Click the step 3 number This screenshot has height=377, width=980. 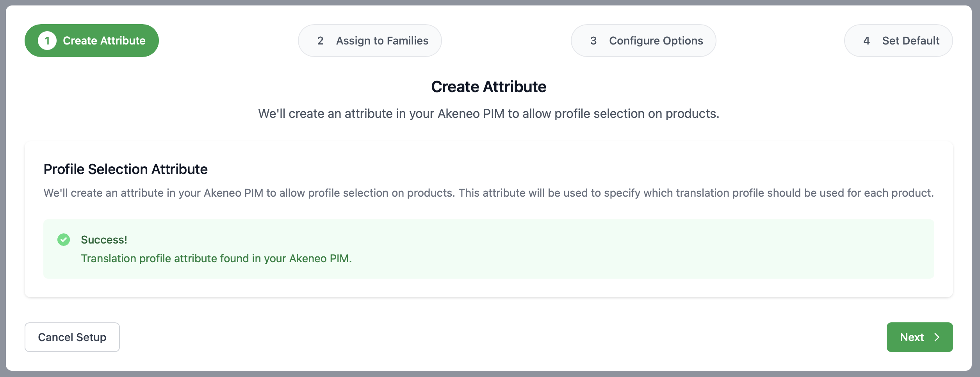593,41
